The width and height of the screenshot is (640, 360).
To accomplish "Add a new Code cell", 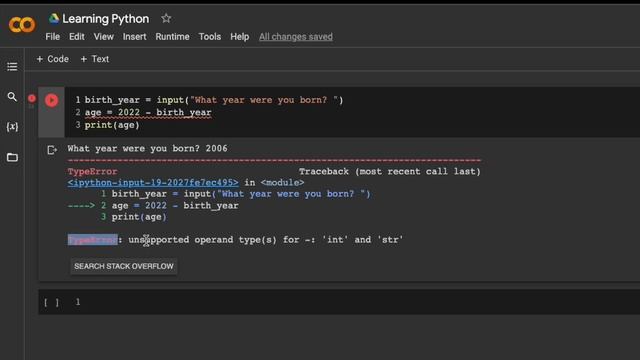I will [x=53, y=59].
